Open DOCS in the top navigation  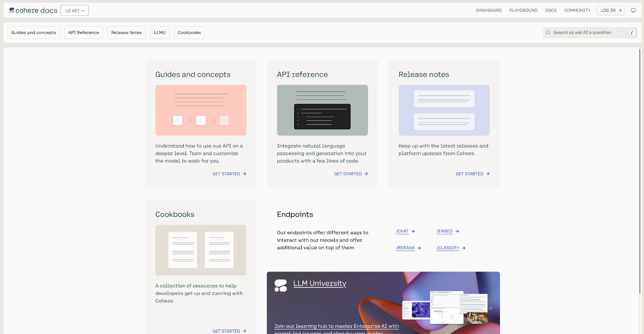[551, 10]
